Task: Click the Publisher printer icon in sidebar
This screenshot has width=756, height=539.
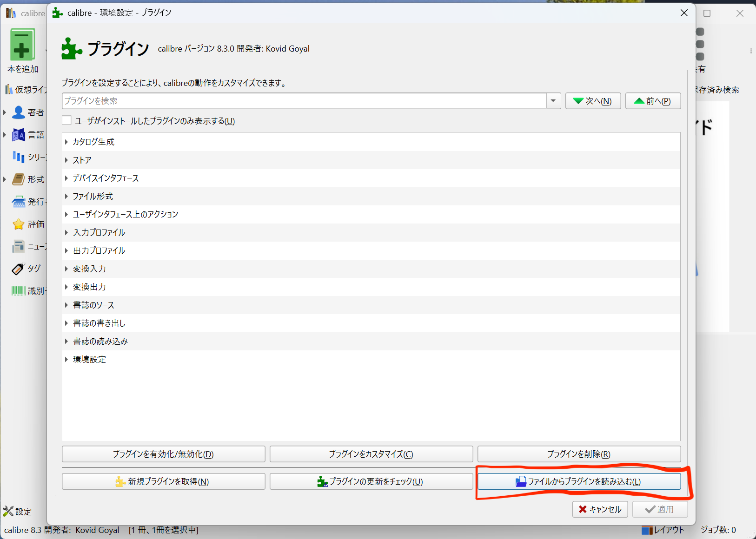Action: click(19, 202)
